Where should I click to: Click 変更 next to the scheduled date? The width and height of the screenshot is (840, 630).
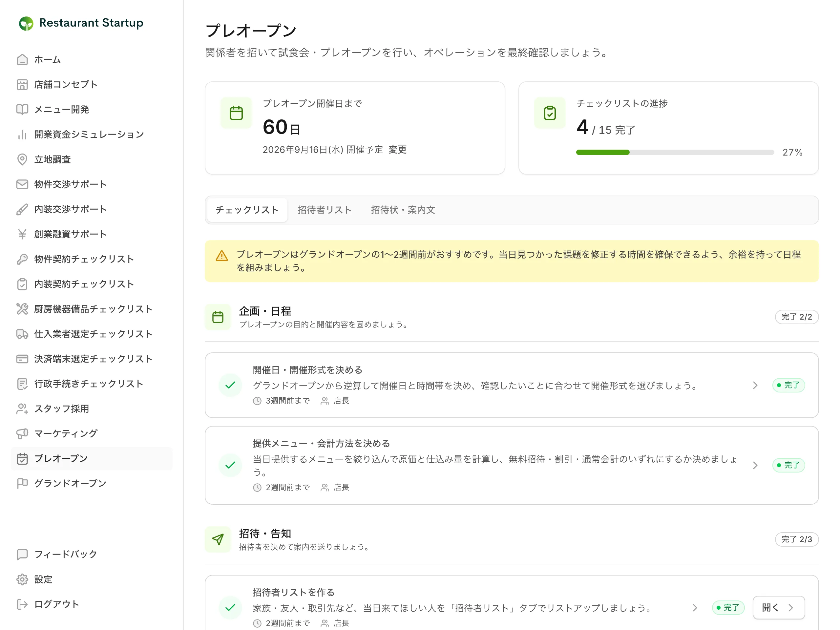398,150
